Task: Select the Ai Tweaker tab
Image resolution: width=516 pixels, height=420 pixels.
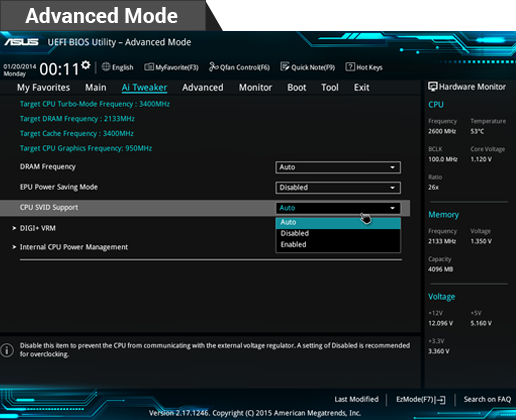Action: [144, 88]
